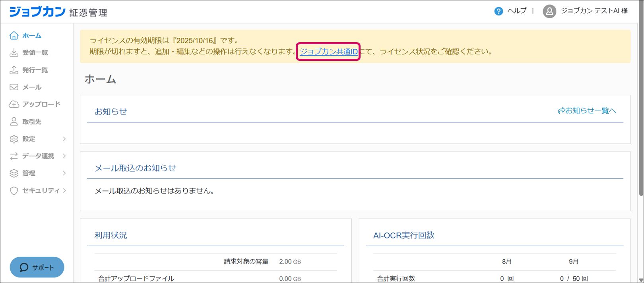Expand the データ連携 submenu arrow
644x283 pixels.
coord(64,156)
